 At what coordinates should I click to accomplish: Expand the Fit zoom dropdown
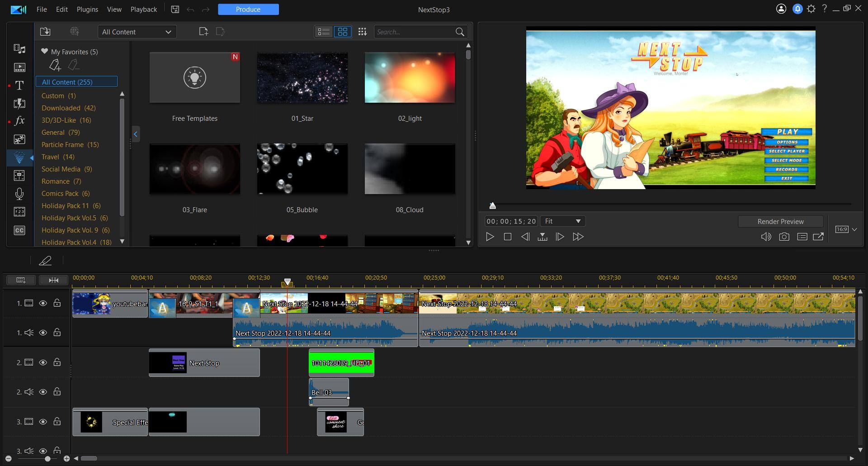562,221
